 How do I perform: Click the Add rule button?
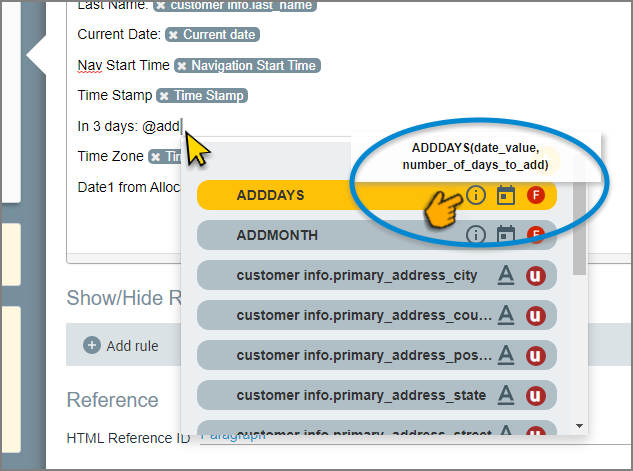pos(121,346)
